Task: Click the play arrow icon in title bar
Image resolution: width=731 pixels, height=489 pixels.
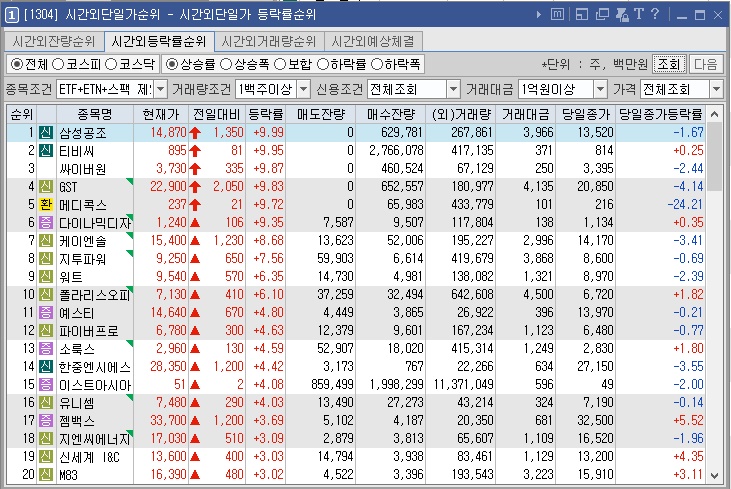Action: [x=539, y=14]
